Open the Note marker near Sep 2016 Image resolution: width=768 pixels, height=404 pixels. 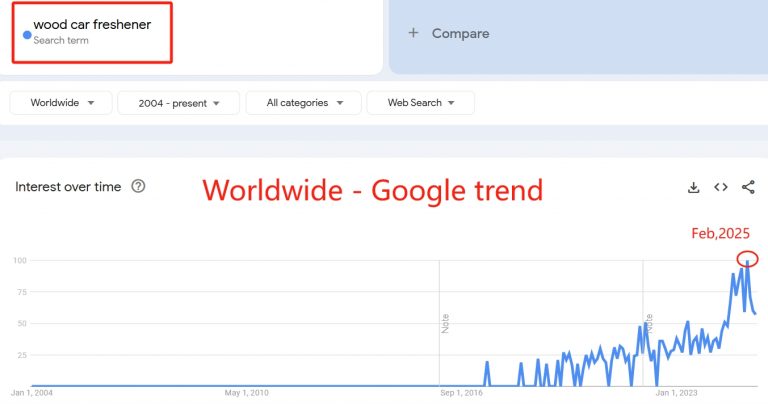click(x=445, y=323)
